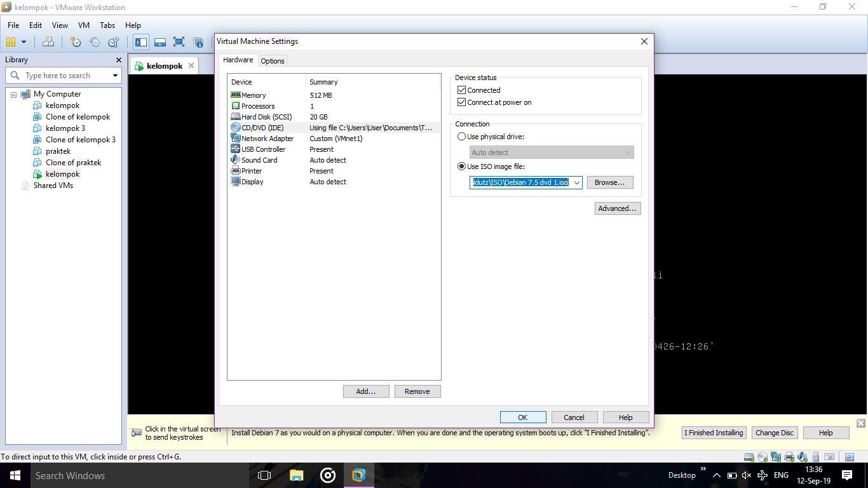
Task: Close the Library panel
Action: click(118, 60)
